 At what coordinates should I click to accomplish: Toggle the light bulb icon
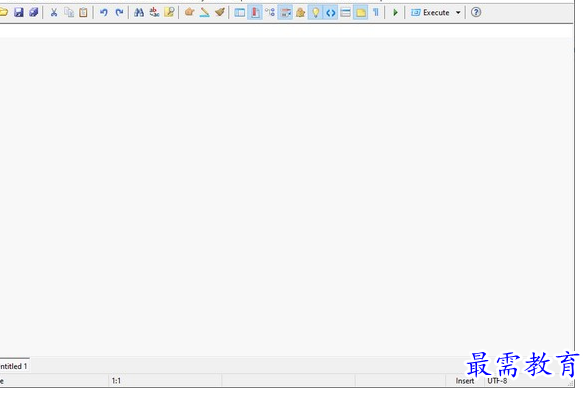click(x=315, y=12)
